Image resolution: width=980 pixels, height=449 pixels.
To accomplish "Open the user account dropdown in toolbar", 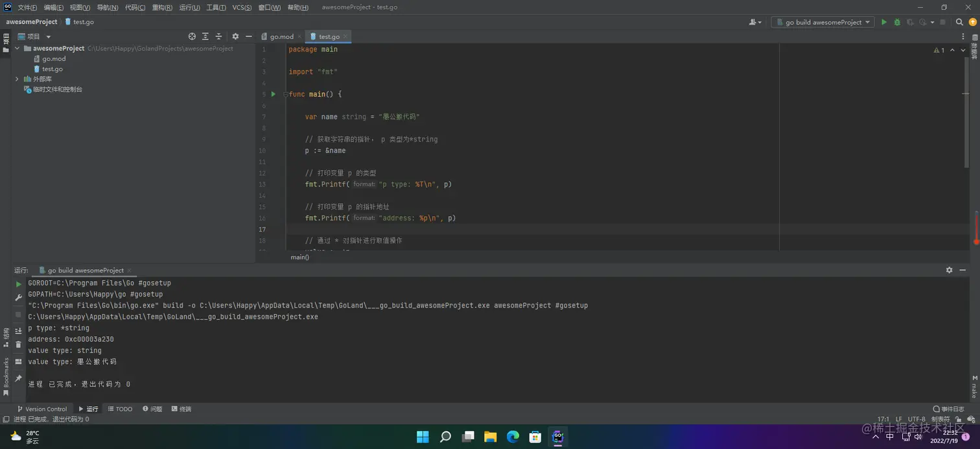I will (755, 22).
